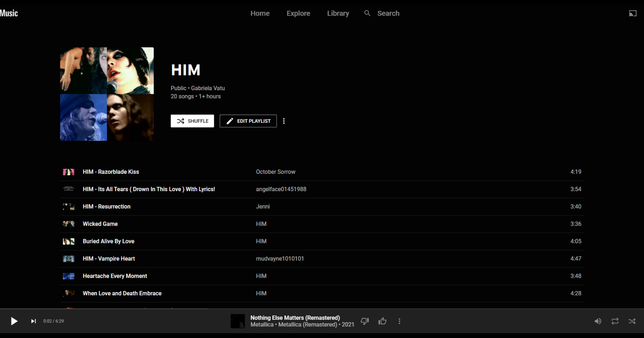Image resolution: width=644 pixels, height=338 pixels.
Task: Select the song Its All Tears title
Action: click(x=149, y=189)
